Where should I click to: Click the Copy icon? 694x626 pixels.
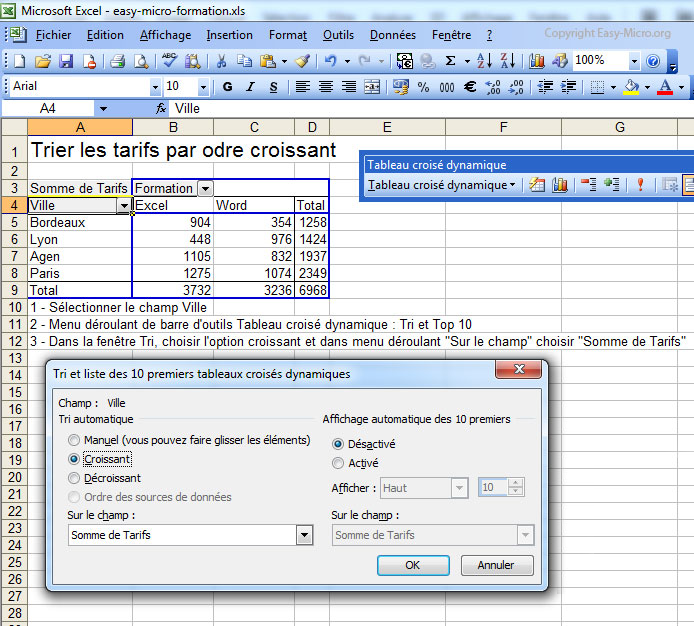[x=244, y=61]
